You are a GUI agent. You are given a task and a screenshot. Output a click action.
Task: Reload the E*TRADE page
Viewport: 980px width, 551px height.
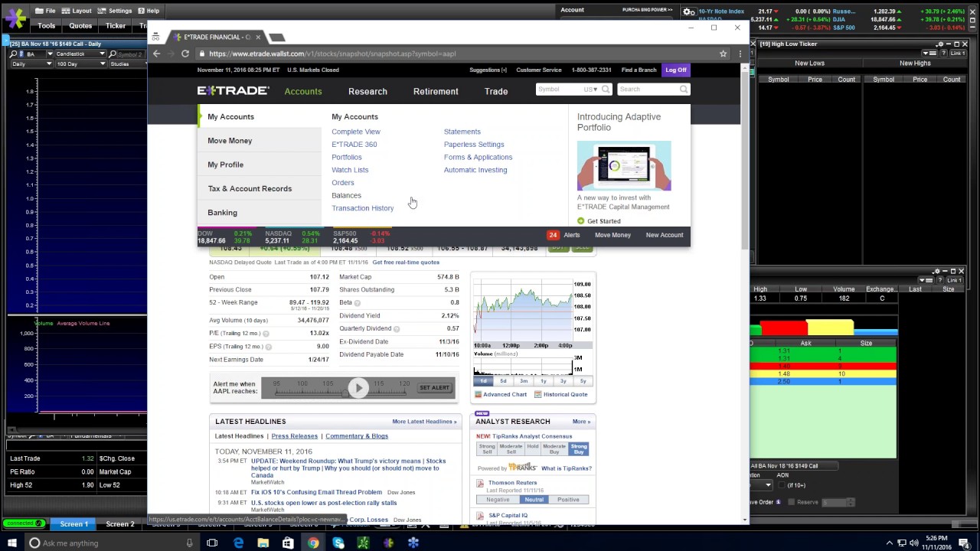(185, 54)
